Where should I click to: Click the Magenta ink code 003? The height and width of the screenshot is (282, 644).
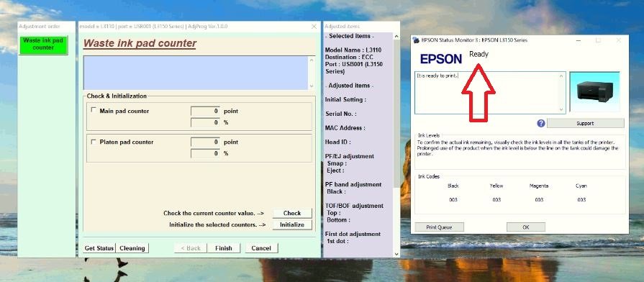pos(539,200)
